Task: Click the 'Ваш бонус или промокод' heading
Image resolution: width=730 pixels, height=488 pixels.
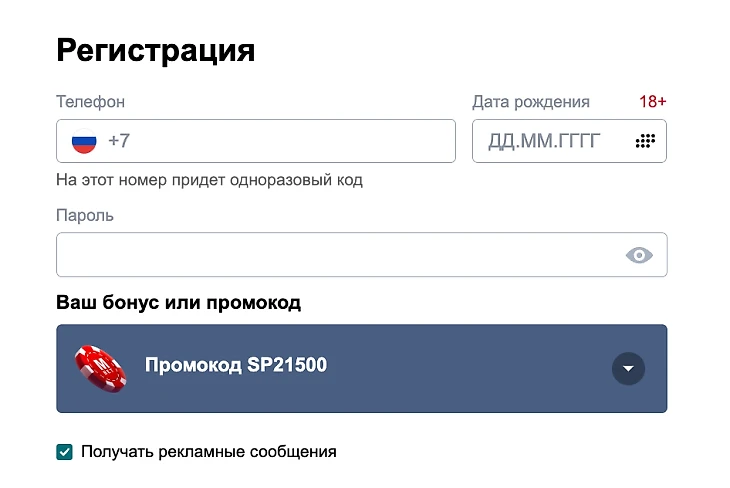Action: (178, 302)
